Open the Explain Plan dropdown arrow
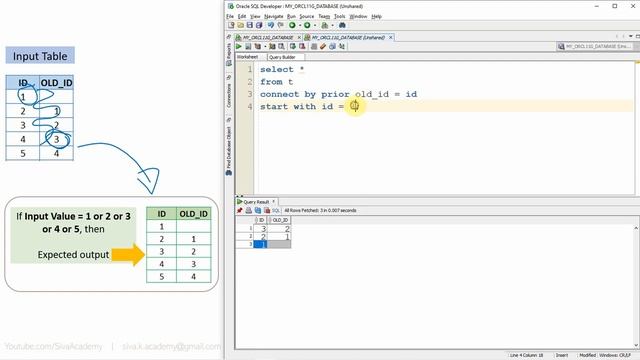 pyautogui.click(x=264, y=47)
